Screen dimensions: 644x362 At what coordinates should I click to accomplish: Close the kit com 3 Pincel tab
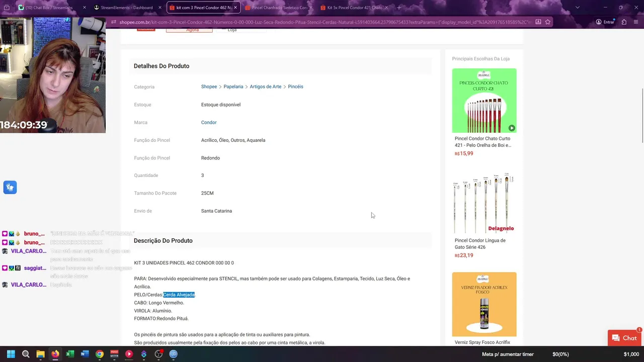point(235,8)
